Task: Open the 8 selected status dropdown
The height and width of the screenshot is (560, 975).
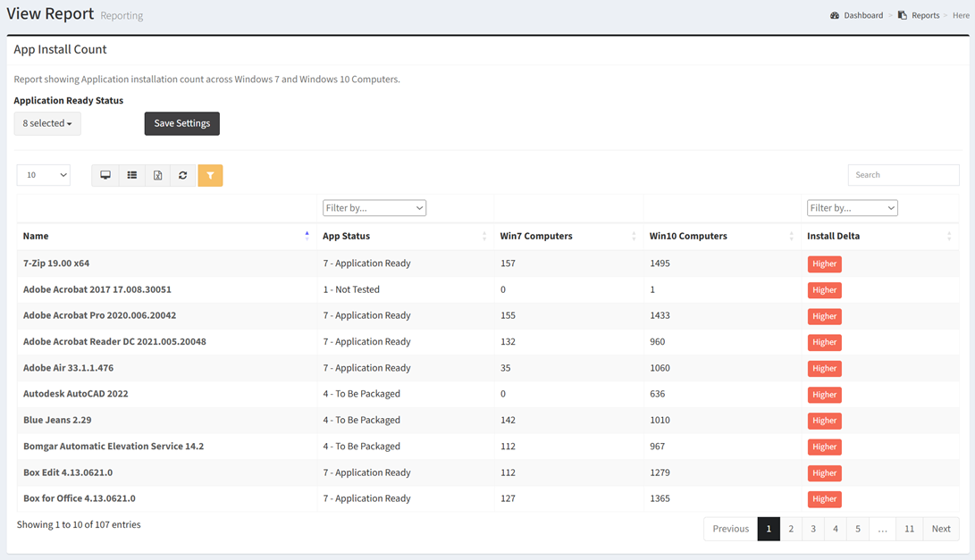Action: (x=47, y=123)
